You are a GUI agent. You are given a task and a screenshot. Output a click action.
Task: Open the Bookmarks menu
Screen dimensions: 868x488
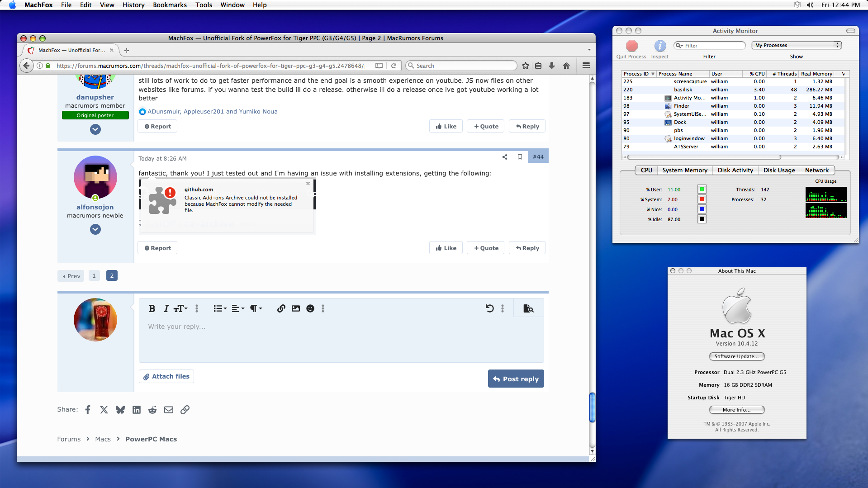[x=170, y=5]
